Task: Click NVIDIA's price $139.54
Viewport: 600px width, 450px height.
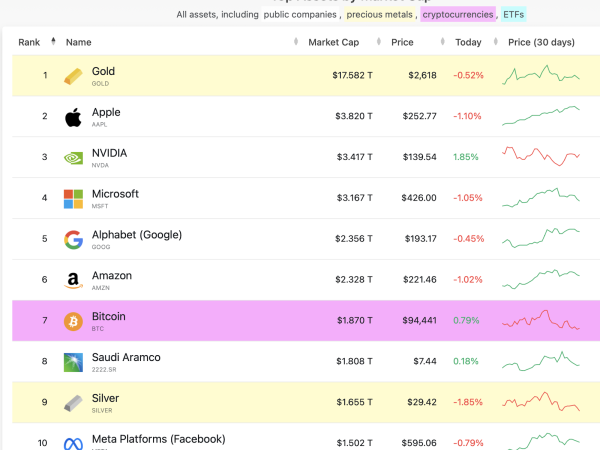Action: [x=419, y=157]
